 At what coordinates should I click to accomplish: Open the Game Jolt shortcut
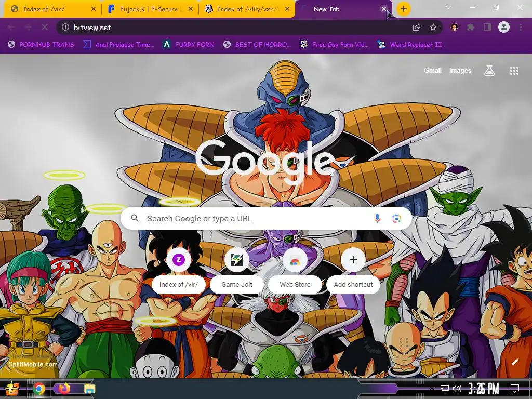click(x=237, y=271)
